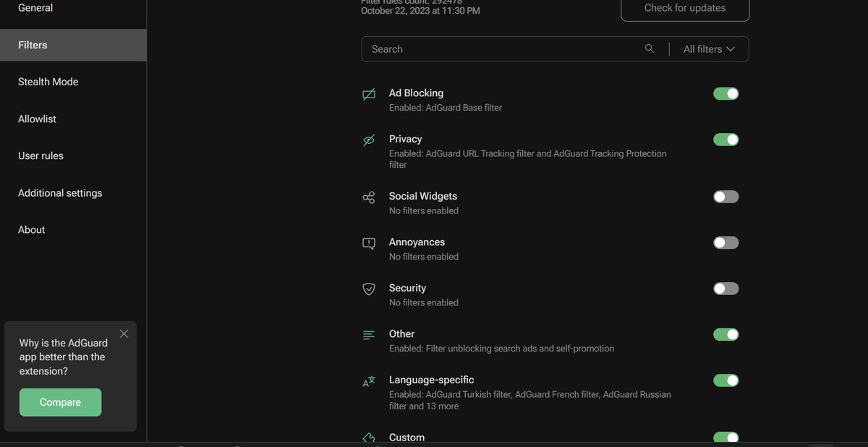Toggle the Custom filters switch
The height and width of the screenshot is (447, 868).
pyautogui.click(x=726, y=438)
